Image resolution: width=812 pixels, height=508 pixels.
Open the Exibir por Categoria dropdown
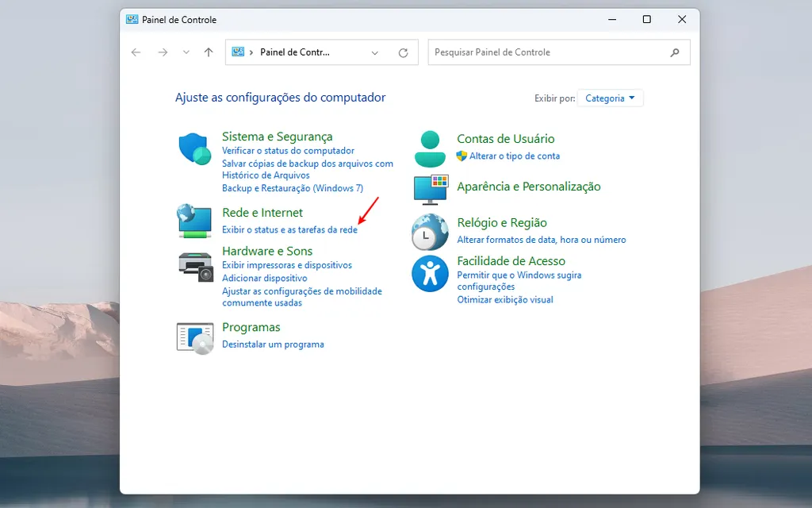point(610,98)
